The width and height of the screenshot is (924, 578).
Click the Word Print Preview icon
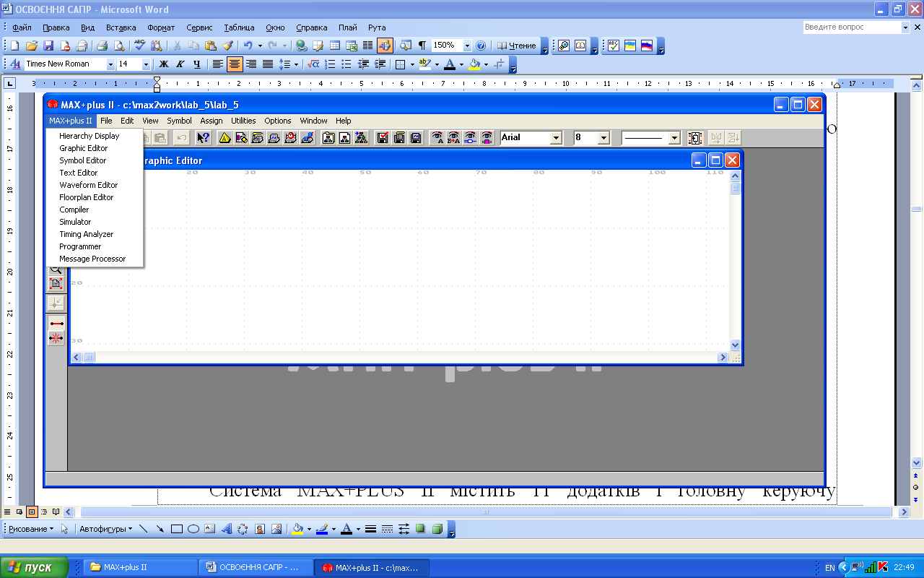click(119, 46)
